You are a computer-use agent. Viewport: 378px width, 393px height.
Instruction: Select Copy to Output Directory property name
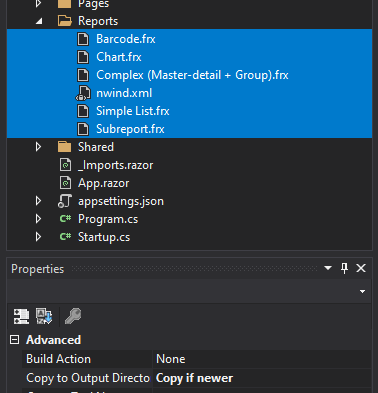[x=88, y=378]
